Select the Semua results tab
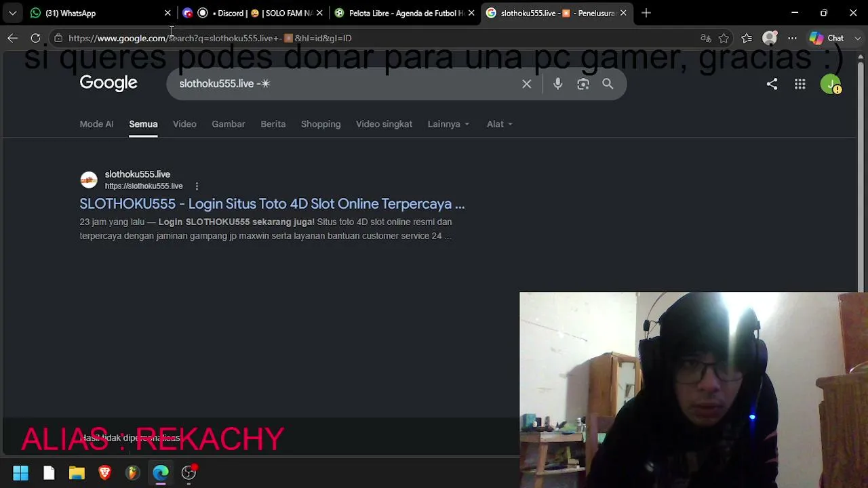Screen dimensions: 868x488 (143, 124)
